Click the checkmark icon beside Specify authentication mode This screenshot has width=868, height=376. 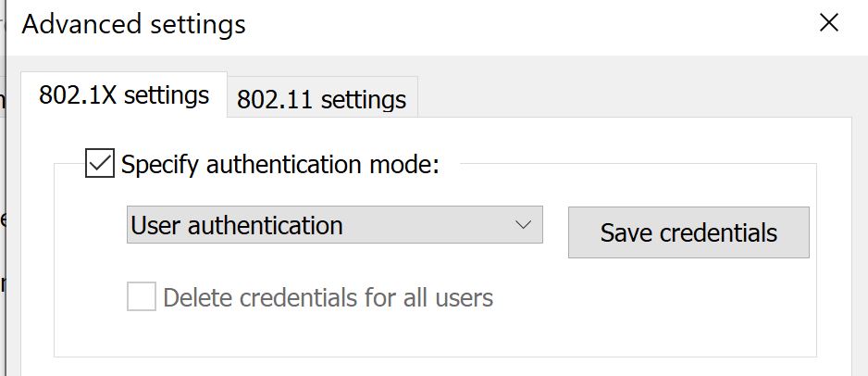click(x=99, y=164)
